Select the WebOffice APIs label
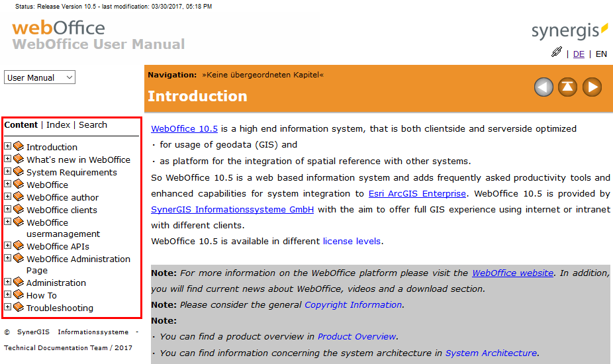 pos(58,247)
